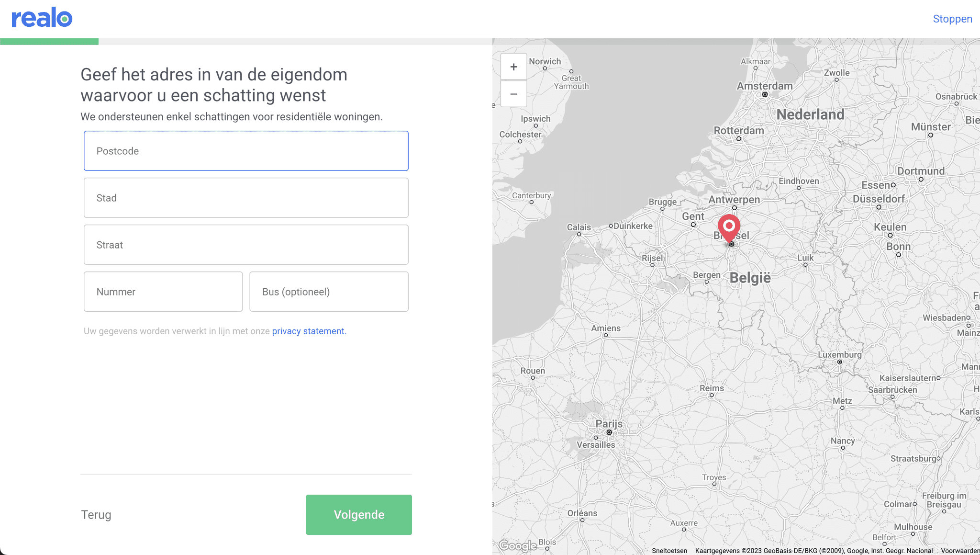Click inside the Straat field

coord(245,244)
